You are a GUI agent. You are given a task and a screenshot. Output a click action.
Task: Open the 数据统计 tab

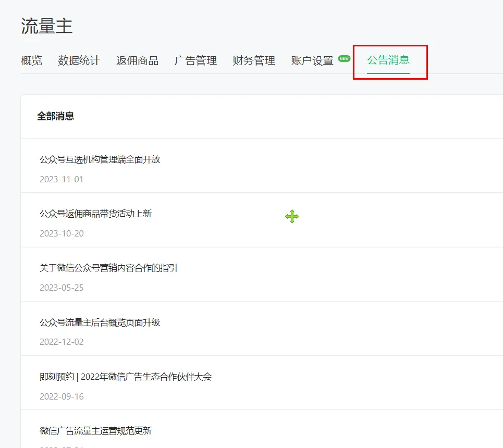pos(79,60)
